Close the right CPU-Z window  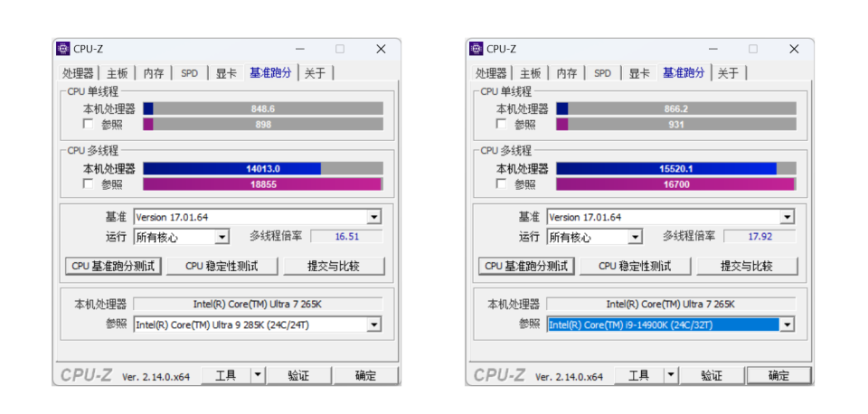794,49
